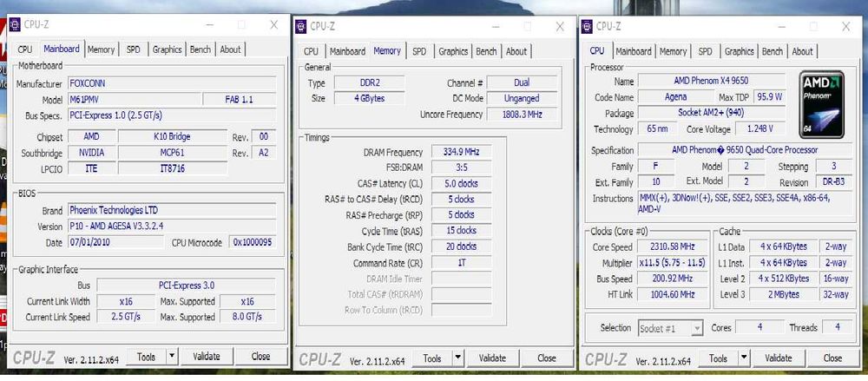Click the AMD Phenom X4 9650 name field
868x381 pixels.
712,81
